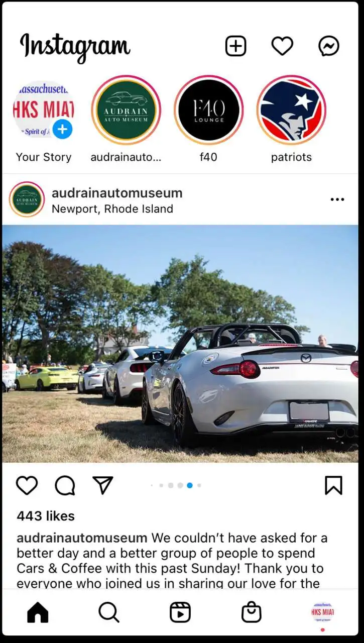
Task: Go to the Home tab
Action: 38,612
